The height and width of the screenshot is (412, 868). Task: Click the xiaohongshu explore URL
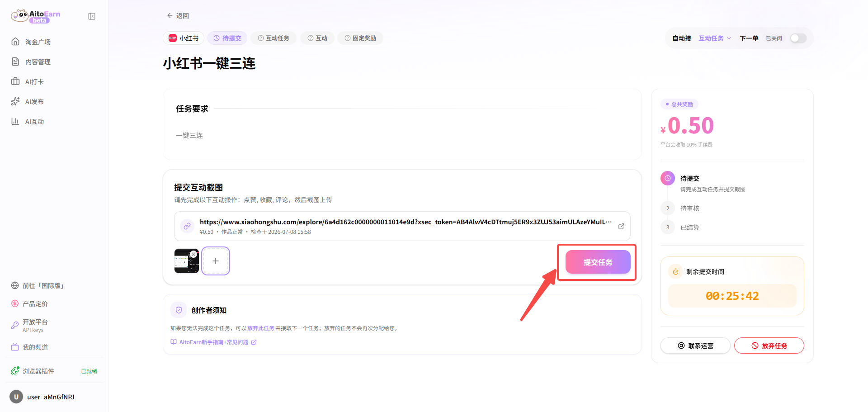406,222
